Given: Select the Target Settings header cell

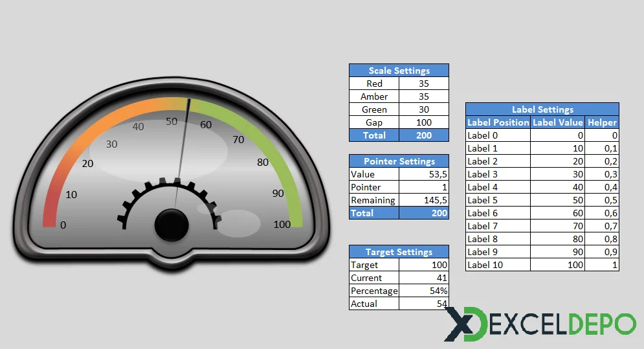Looking at the screenshot, I should click(399, 252).
